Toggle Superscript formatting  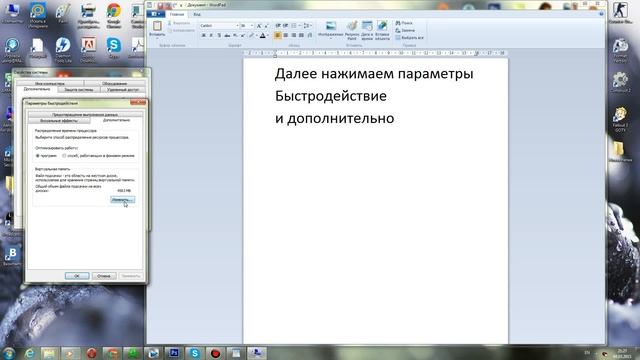(243, 36)
